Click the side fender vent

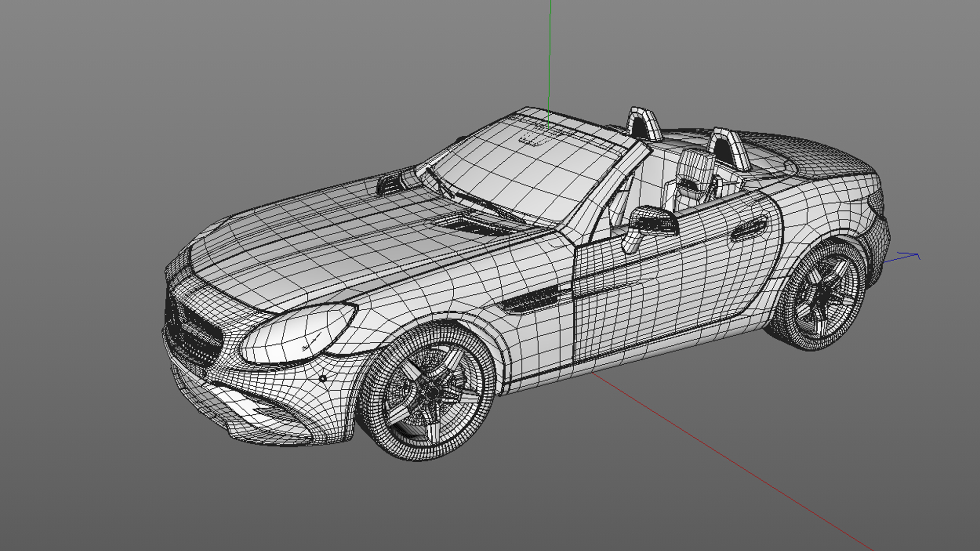tap(531, 300)
